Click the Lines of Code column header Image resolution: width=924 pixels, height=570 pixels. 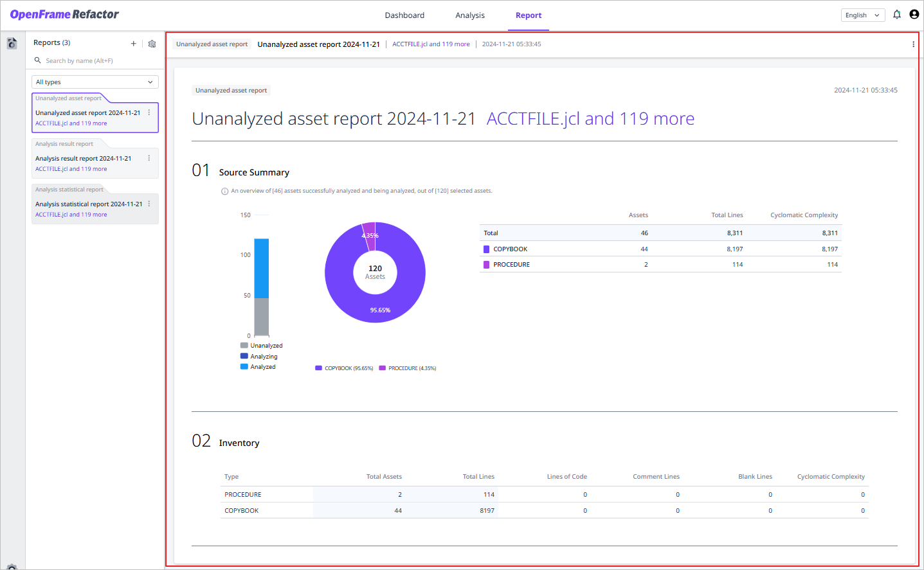coord(567,477)
